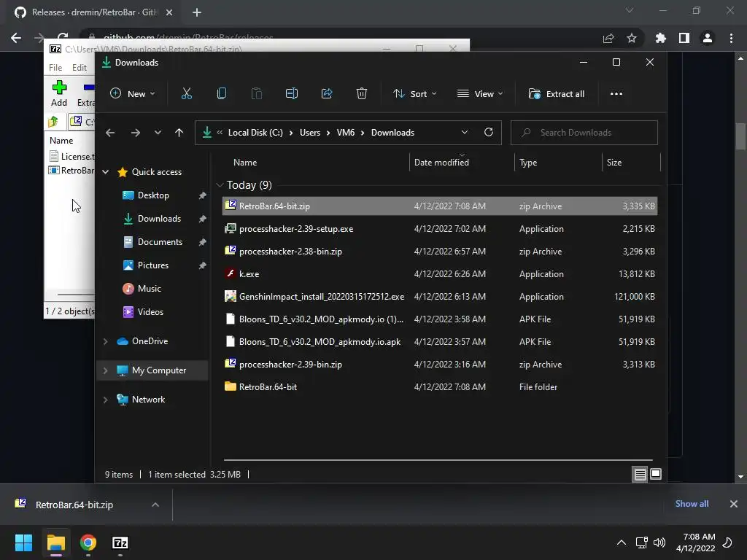Click the Copy icon in Explorer toolbar
The height and width of the screenshot is (560, 747).
click(x=222, y=94)
